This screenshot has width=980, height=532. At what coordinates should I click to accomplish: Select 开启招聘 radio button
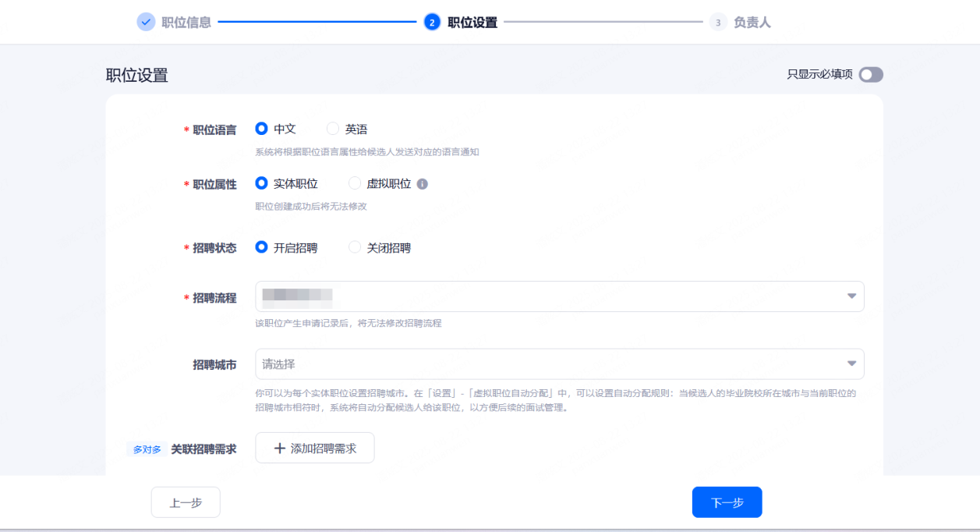pyautogui.click(x=262, y=247)
